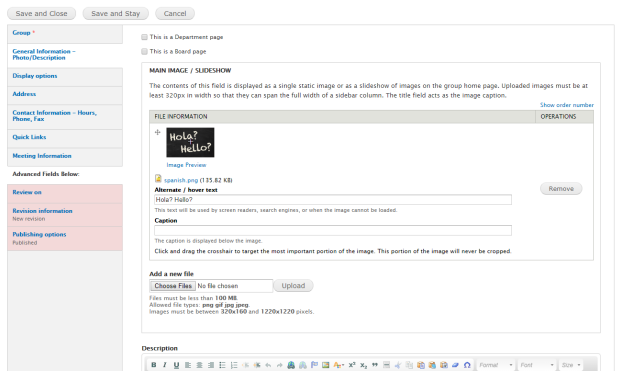The image size is (622, 389).
Task: Insert a special character with omega icon
Action: [x=467, y=365]
